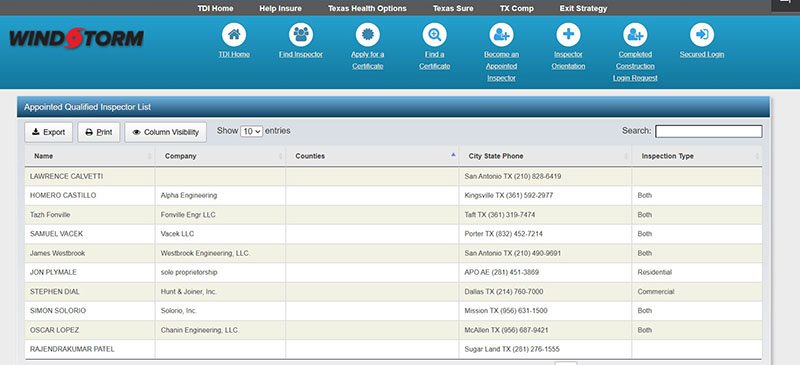Select the Tazh Fonville name cell

point(90,215)
